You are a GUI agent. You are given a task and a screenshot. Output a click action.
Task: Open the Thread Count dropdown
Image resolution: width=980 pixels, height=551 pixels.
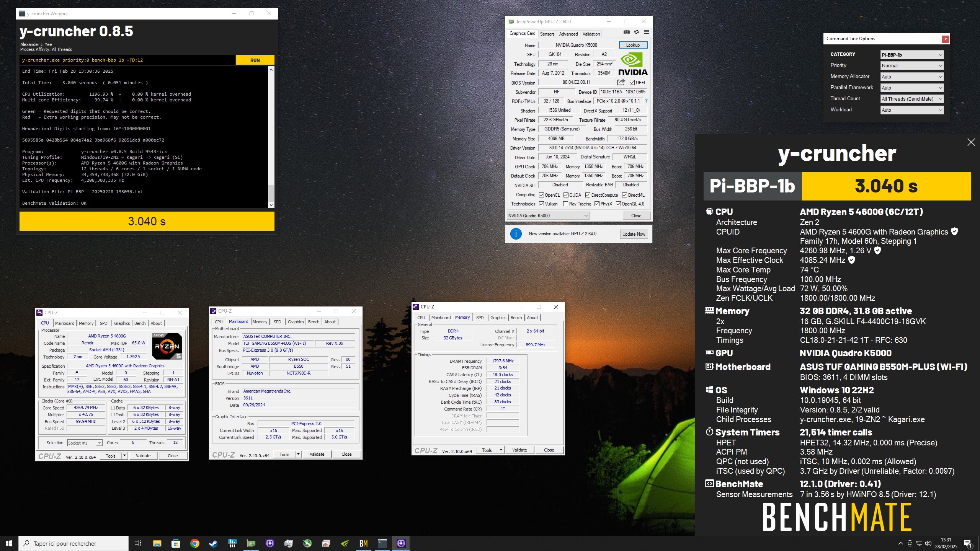(912, 99)
